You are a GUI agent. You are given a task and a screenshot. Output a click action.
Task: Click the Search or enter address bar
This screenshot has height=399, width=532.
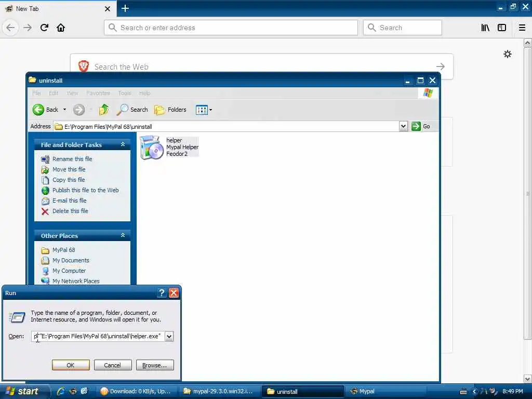(x=231, y=28)
